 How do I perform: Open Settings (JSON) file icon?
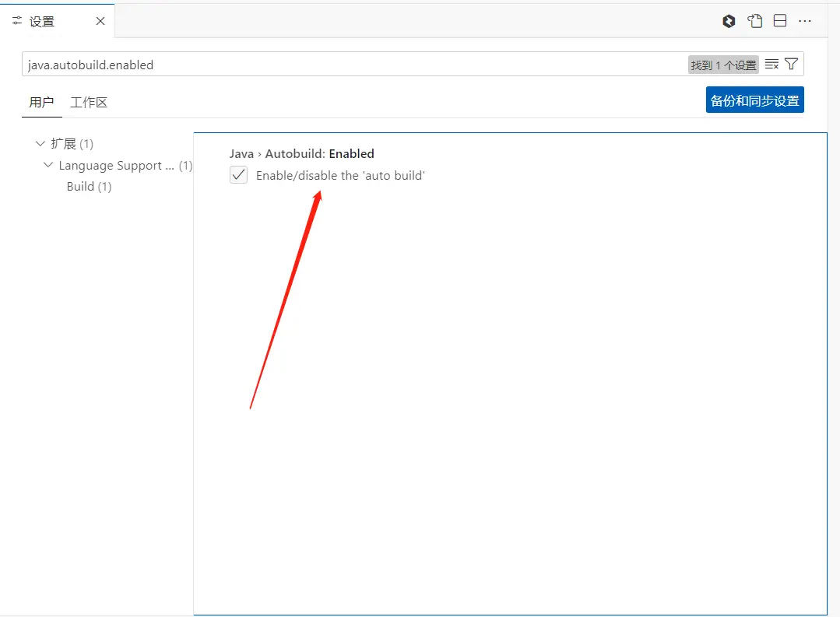click(x=755, y=22)
